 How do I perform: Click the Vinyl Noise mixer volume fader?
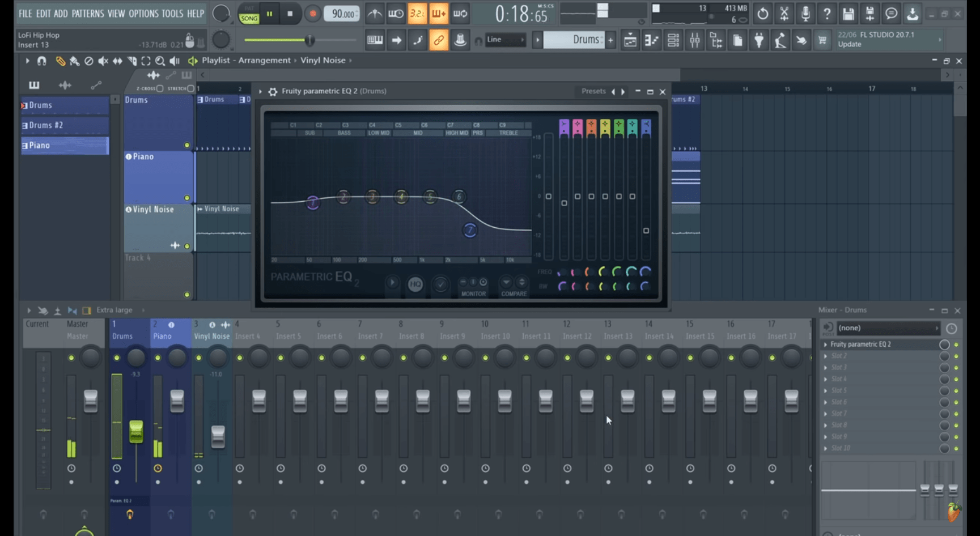click(218, 437)
